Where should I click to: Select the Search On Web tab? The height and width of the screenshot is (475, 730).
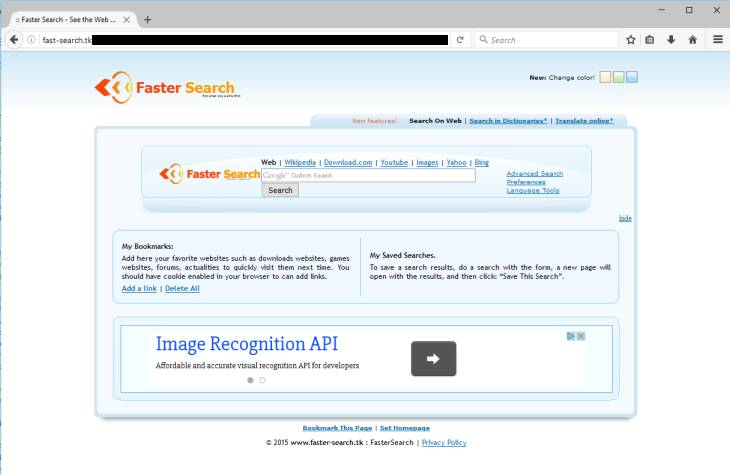[435, 121]
